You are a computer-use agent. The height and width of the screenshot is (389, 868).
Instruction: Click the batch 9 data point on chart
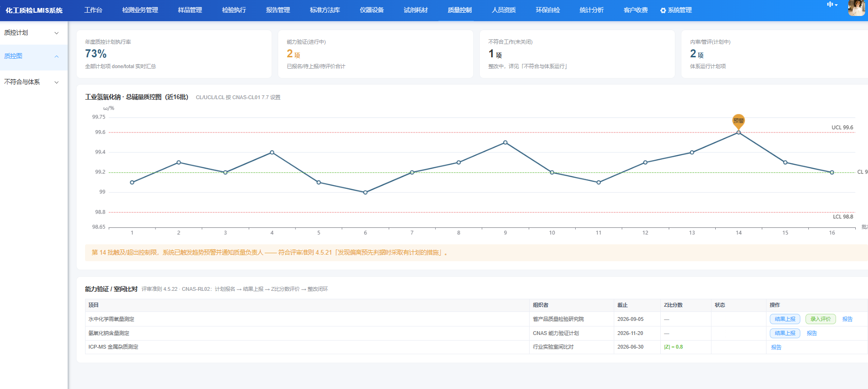[x=505, y=142]
